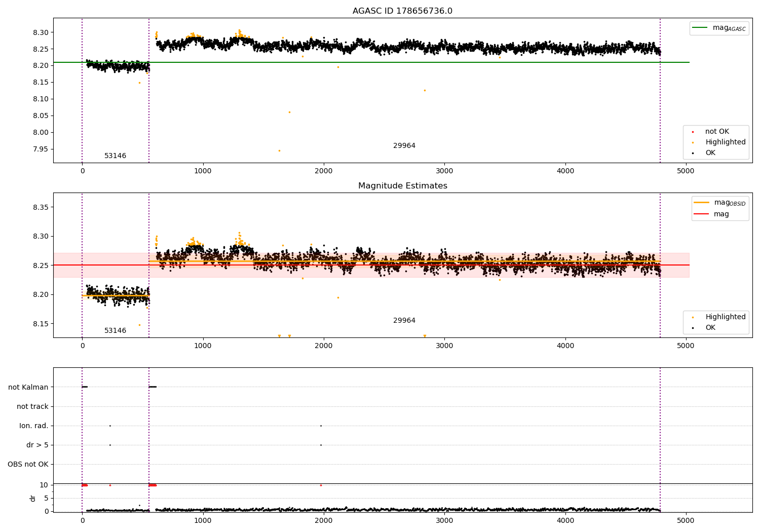Click obsid label 29964 in Magnitude Estimates plot
The width and height of the screenshot is (760, 532).
pos(404,321)
